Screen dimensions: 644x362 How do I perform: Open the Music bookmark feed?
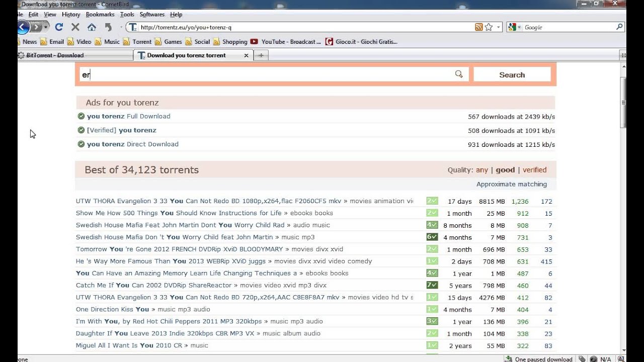coord(108,42)
